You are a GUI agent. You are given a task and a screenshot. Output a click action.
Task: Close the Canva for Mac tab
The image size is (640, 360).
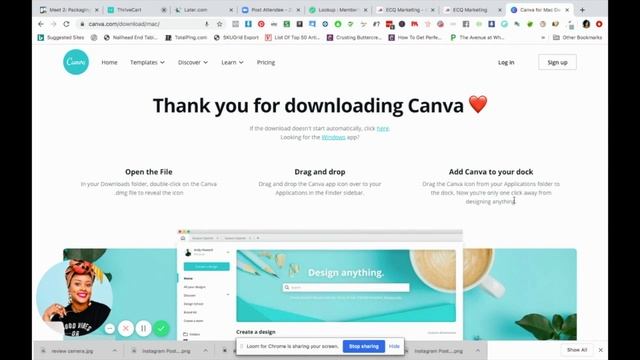567,10
